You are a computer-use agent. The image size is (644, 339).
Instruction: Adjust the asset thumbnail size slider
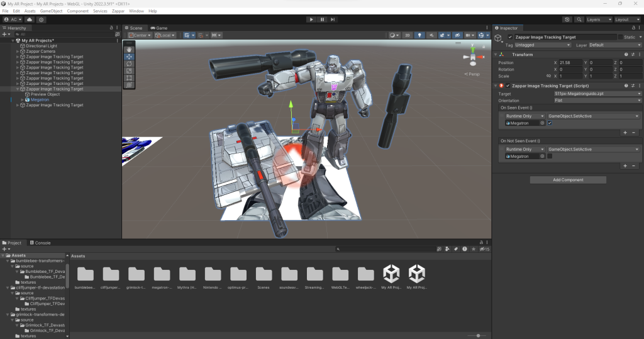pyautogui.click(x=478, y=335)
